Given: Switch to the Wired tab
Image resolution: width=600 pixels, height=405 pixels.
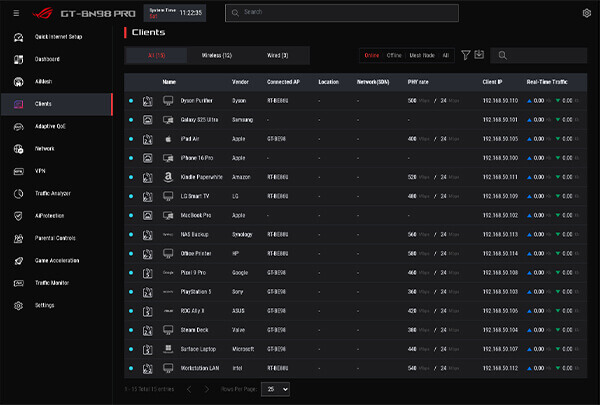Looking at the screenshot, I should [277, 56].
